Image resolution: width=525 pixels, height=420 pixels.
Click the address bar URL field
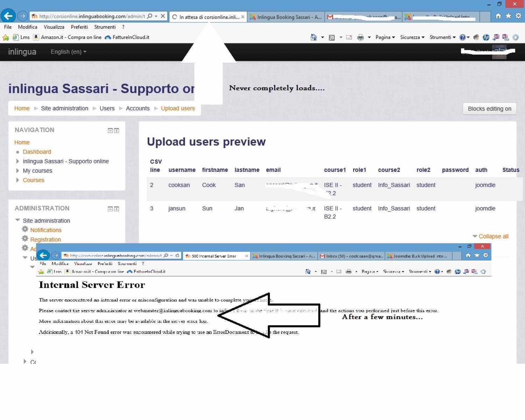coord(92,16)
